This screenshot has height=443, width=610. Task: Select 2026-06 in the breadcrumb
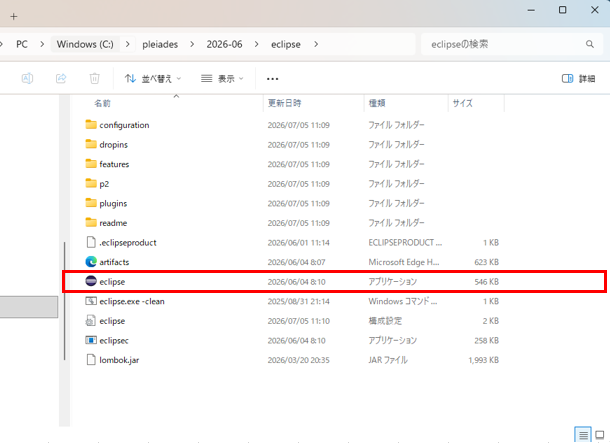(x=224, y=44)
